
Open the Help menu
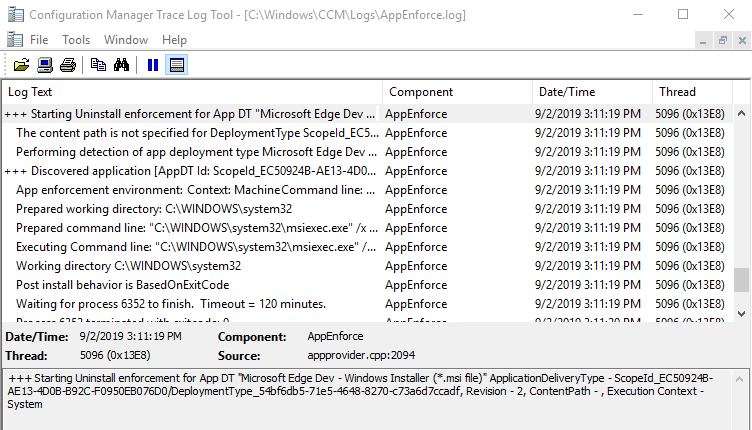pyautogui.click(x=174, y=40)
